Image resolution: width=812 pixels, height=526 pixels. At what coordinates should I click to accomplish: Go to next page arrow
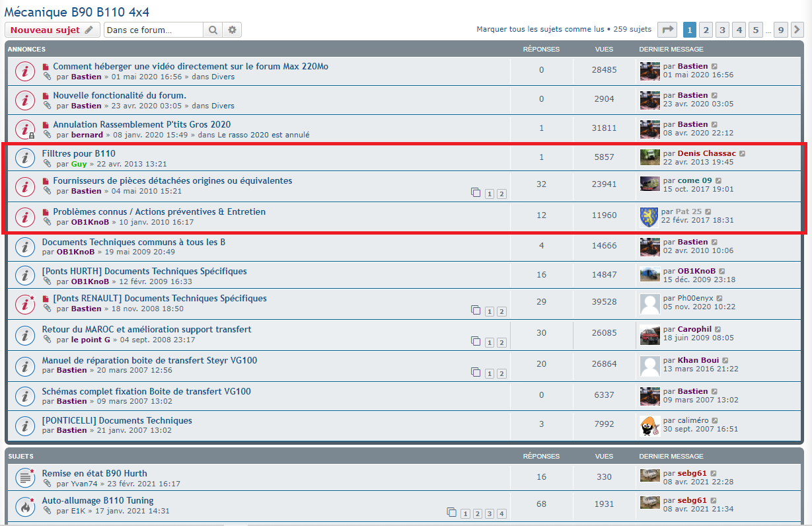797,30
